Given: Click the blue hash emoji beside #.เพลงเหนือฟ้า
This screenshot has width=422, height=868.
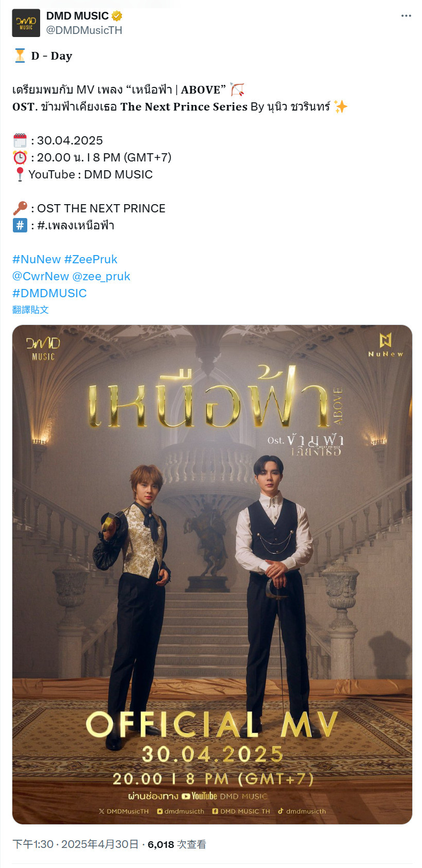Looking at the screenshot, I should point(20,225).
